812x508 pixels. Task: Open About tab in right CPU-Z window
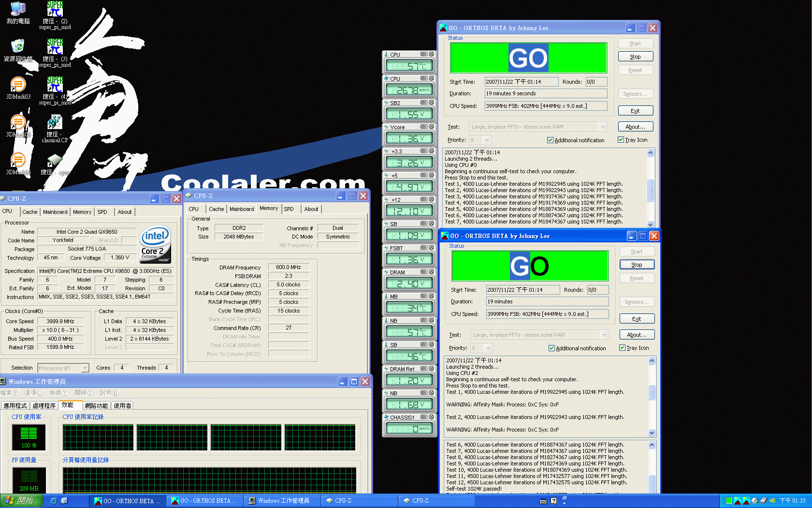click(311, 209)
